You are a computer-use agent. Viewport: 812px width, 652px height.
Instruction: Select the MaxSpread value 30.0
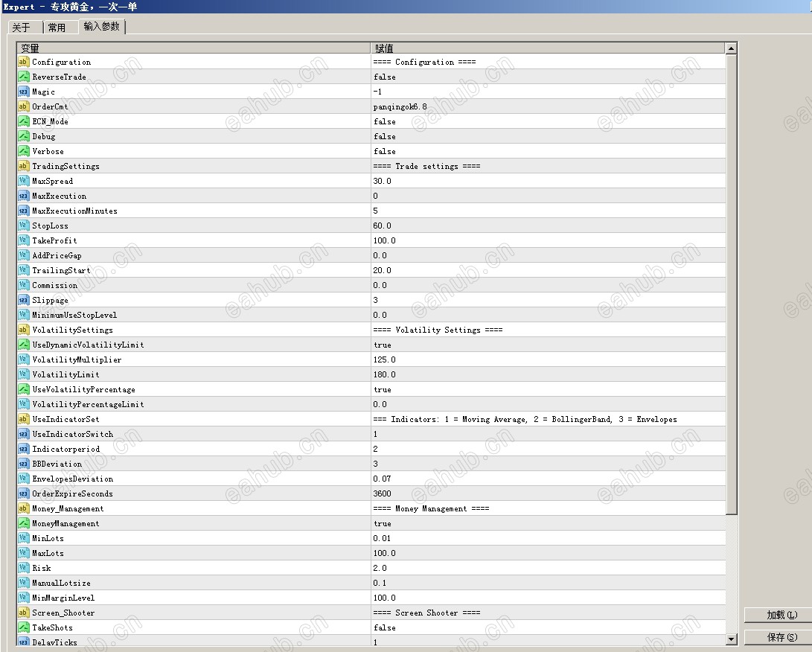click(382, 182)
